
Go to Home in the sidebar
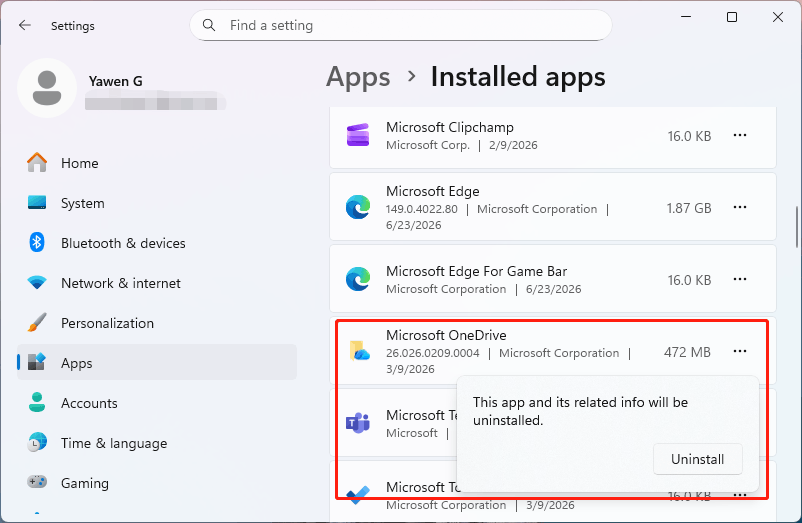pos(157,163)
